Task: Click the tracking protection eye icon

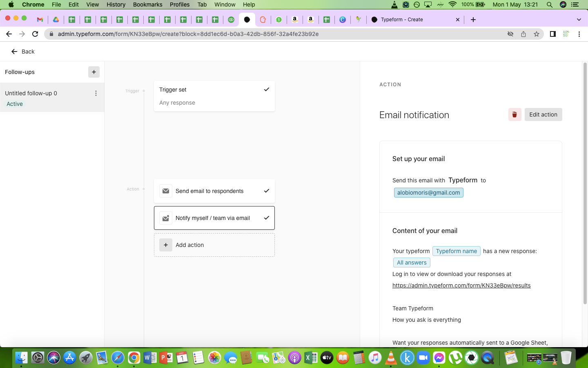Action: point(510,34)
